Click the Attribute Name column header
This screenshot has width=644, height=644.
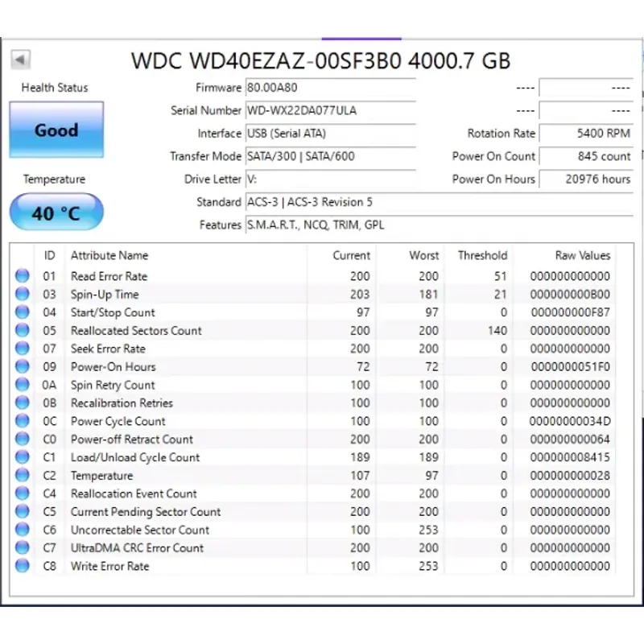(109, 255)
